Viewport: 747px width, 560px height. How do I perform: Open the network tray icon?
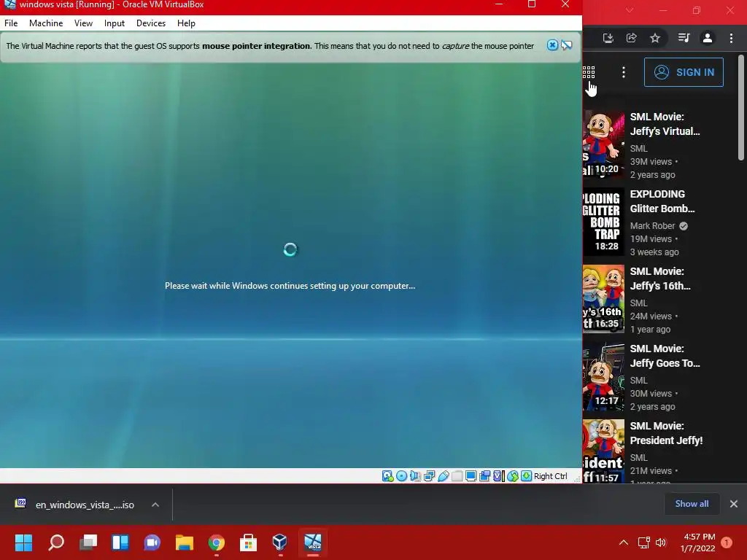click(x=644, y=542)
